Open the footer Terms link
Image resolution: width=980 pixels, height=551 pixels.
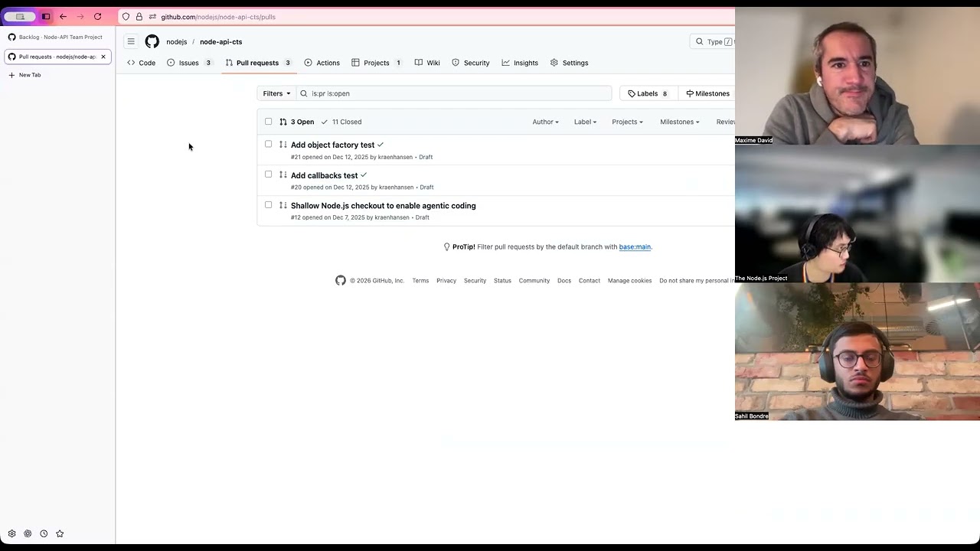tap(420, 281)
